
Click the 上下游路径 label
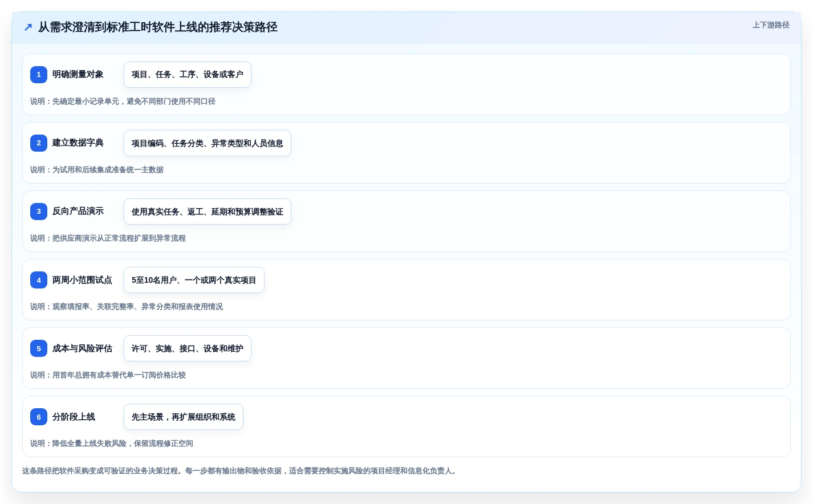(x=771, y=25)
